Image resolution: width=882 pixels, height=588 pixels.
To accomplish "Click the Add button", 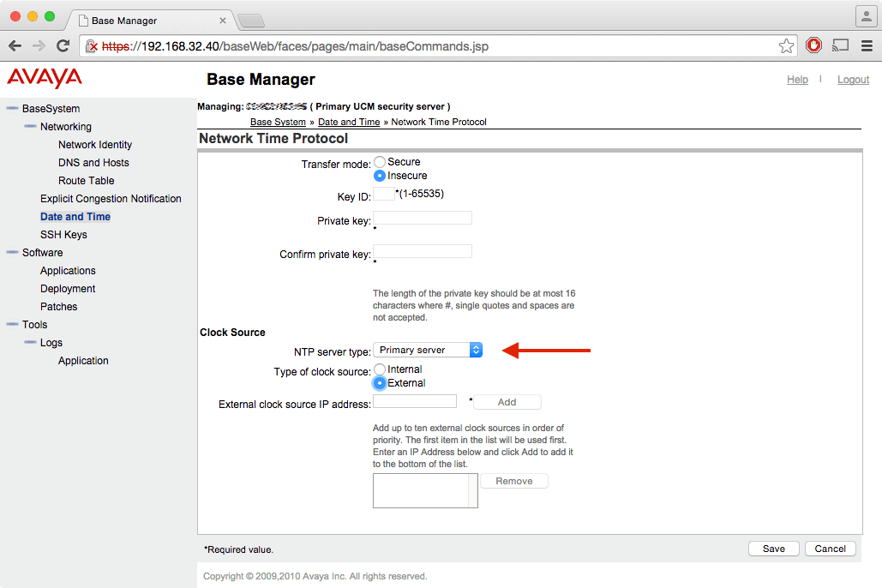I will click(x=507, y=402).
